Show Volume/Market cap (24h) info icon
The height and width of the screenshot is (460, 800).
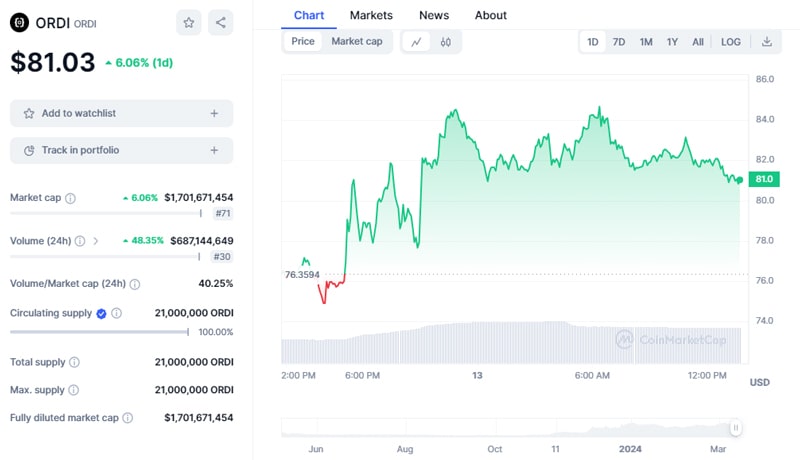(x=135, y=284)
